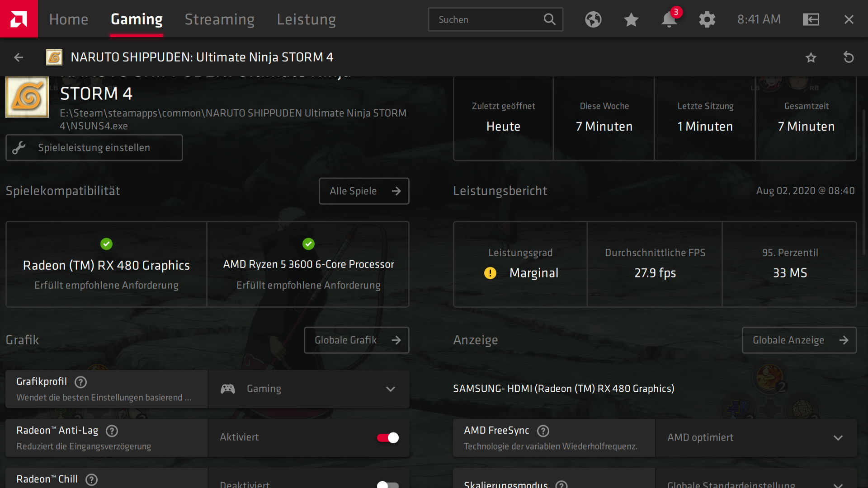The image size is (868, 488).
Task: Switch to the Streaming tab
Action: (220, 19)
